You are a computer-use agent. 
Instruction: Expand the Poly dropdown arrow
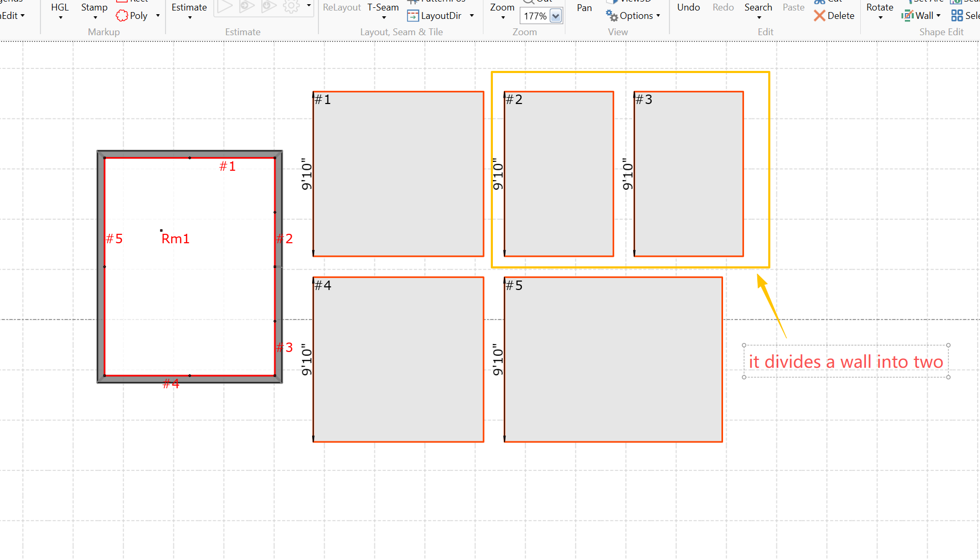(158, 16)
